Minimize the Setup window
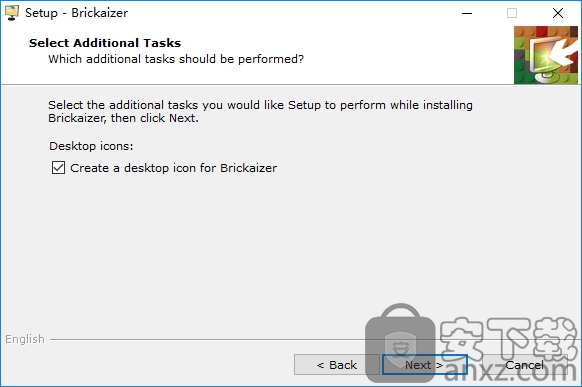The height and width of the screenshot is (387, 582). click(467, 13)
